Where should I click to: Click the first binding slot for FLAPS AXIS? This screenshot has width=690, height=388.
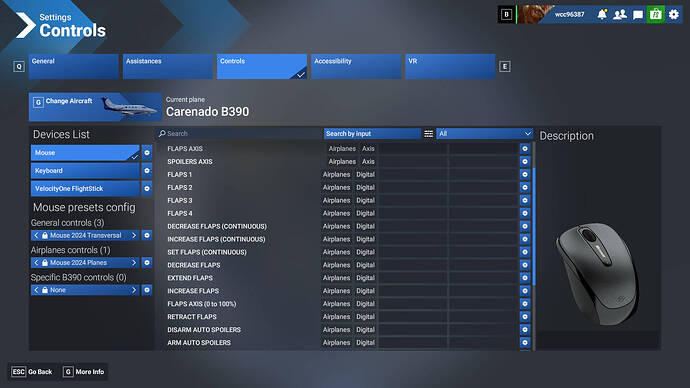tap(412, 149)
